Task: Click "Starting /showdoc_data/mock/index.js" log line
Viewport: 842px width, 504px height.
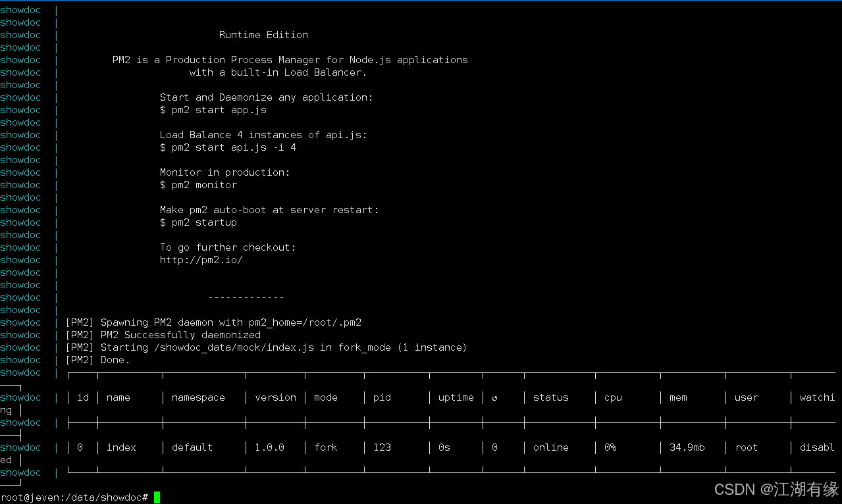Action: click(266, 347)
